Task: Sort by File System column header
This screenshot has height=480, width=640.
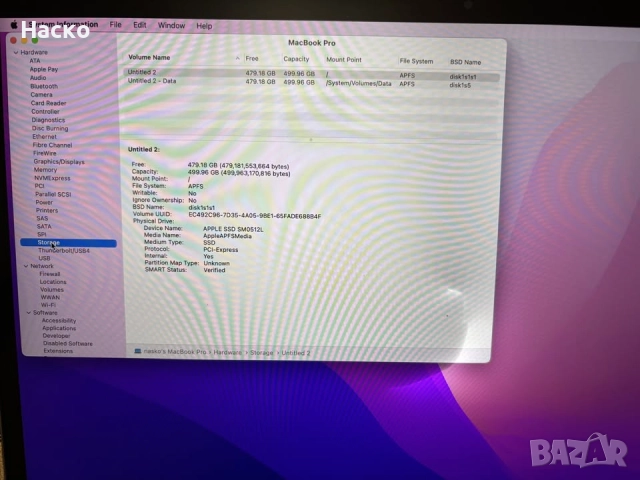Action: (416, 61)
